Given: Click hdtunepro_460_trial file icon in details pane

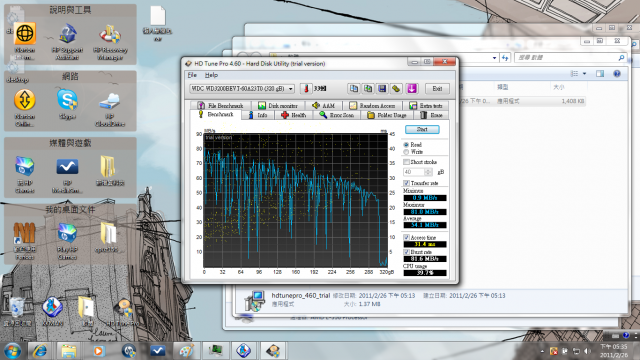Looking at the screenshot, I should pos(254,301).
